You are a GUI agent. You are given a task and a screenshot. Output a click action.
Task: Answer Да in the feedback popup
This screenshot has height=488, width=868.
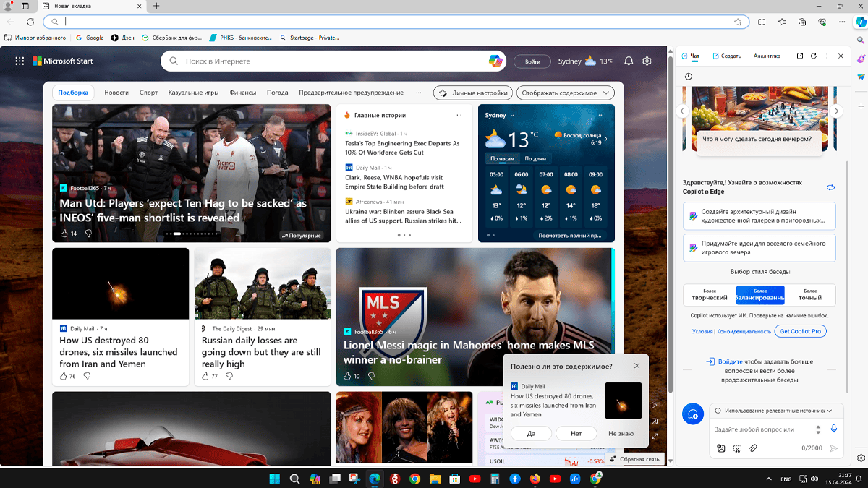531,433
